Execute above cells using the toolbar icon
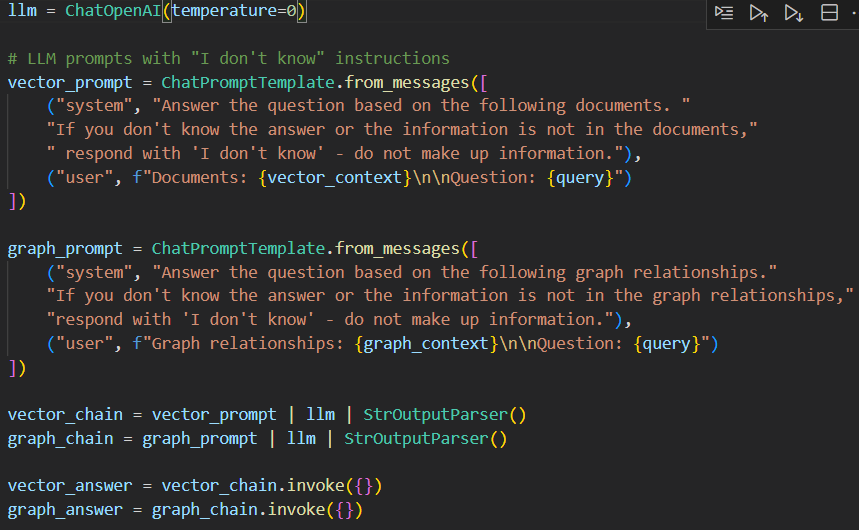This screenshot has height=530, width=859. coord(759,13)
